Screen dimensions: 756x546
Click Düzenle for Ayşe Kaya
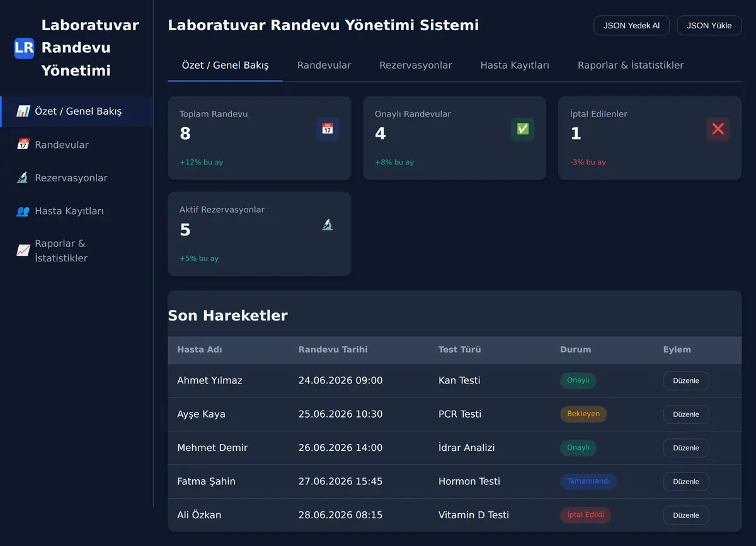[686, 414]
